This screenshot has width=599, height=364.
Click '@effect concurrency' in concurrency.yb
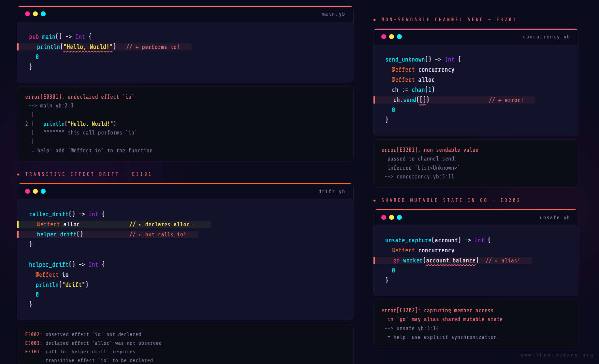[x=423, y=70]
